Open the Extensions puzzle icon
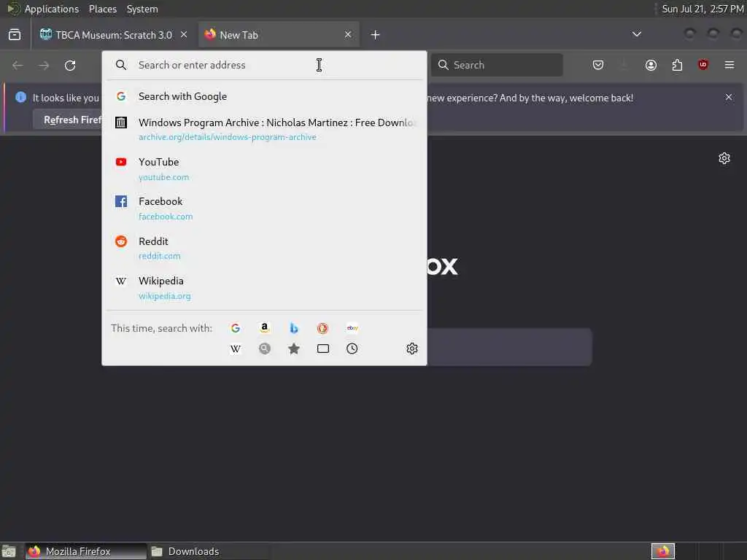The image size is (747, 560). (677, 65)
